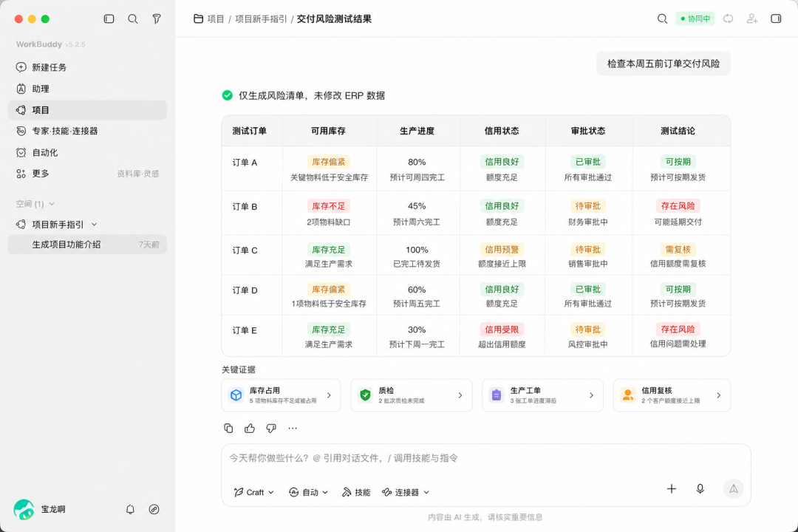Navigate to 项目新手指引 breadcrumb
The width and height of the screenshot is (798, 532).
point(261,18)
